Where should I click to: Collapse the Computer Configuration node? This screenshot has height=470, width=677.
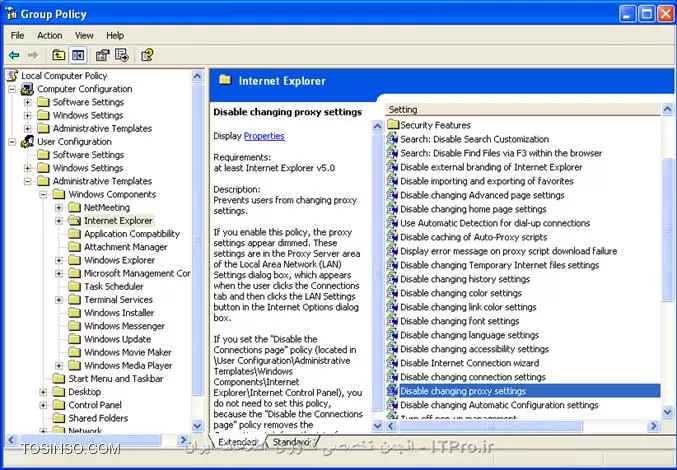[x=12, y=89]
